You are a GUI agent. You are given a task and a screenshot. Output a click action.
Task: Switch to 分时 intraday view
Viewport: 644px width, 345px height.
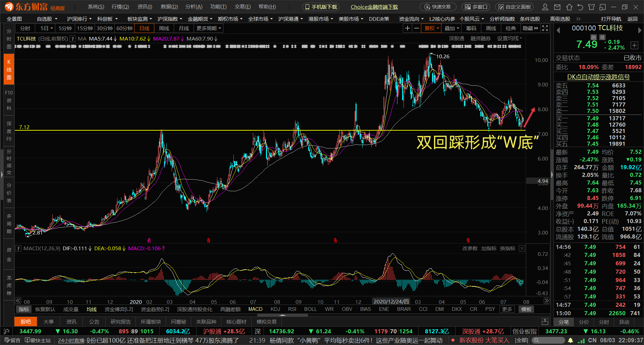[25, 28]
